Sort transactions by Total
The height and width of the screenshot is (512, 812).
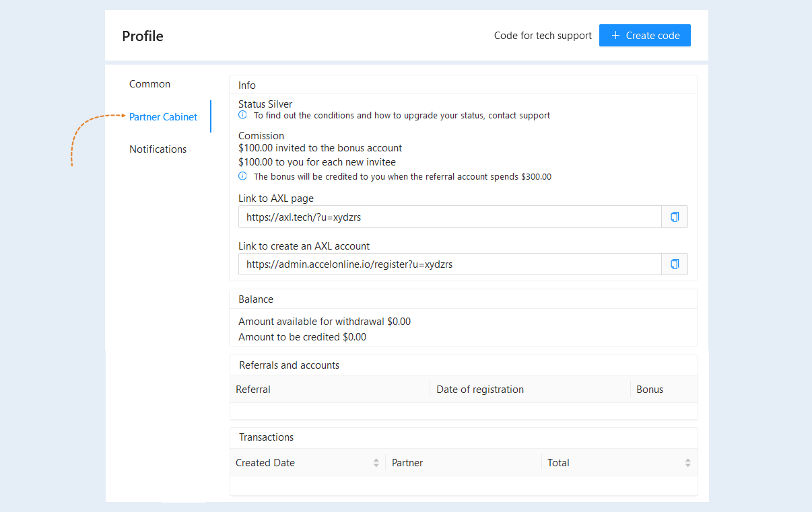(x=687, y=463)
